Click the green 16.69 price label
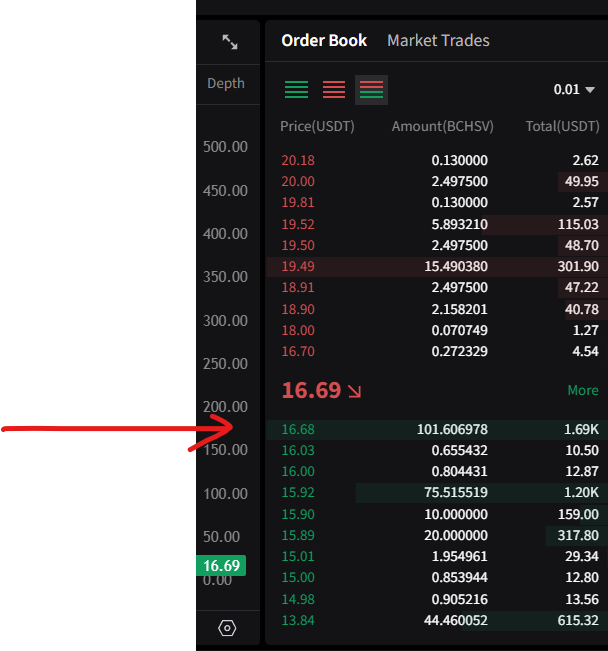 [x=221, y=565]
